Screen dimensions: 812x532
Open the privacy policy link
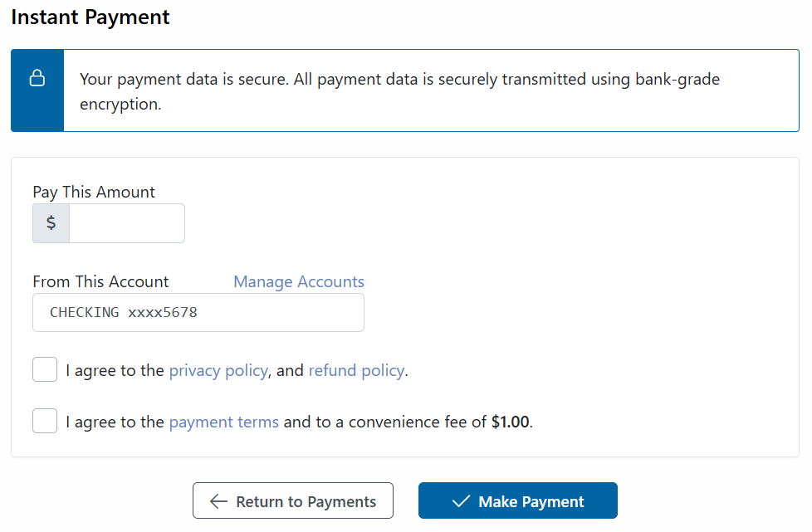coord(218,371)
